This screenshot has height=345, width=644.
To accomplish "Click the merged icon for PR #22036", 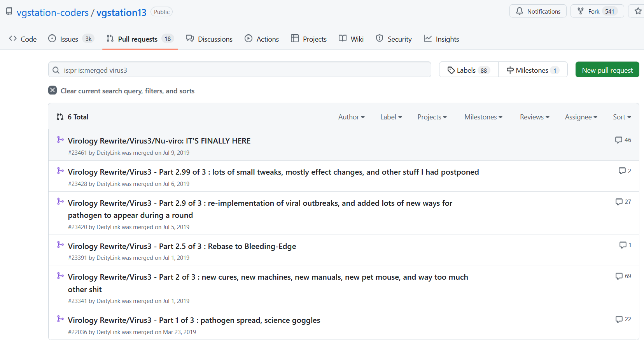I will coord(60,319).
